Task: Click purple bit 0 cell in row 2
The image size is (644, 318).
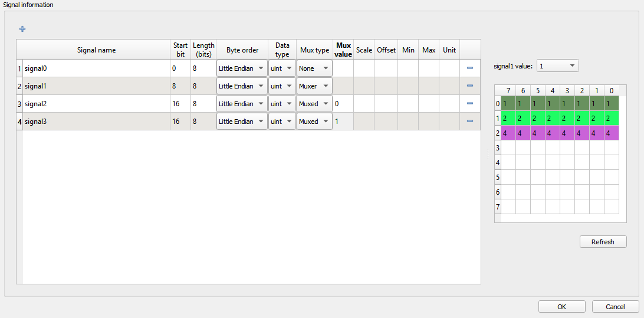Action: click(x=612, y=133)
